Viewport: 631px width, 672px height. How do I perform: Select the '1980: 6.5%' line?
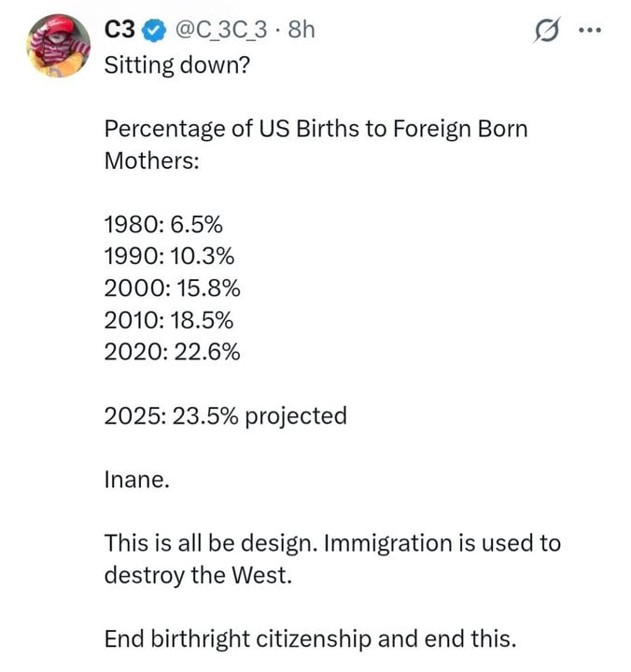[163, 224]
